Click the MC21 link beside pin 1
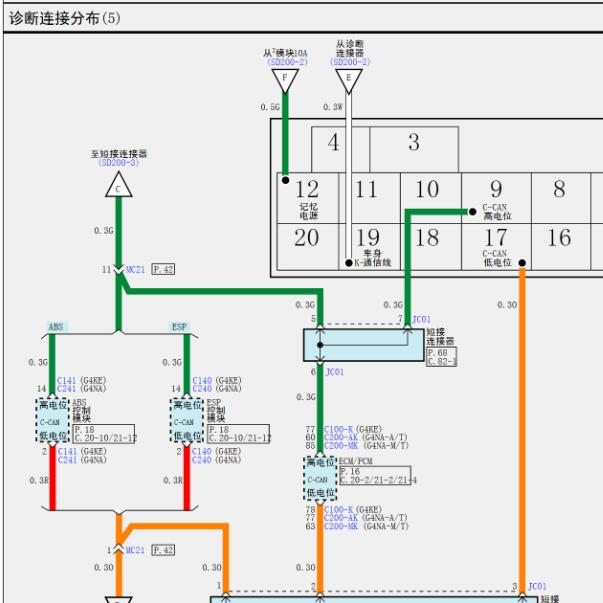This screenshot has height=603, width=603. (x=135, y=550)
